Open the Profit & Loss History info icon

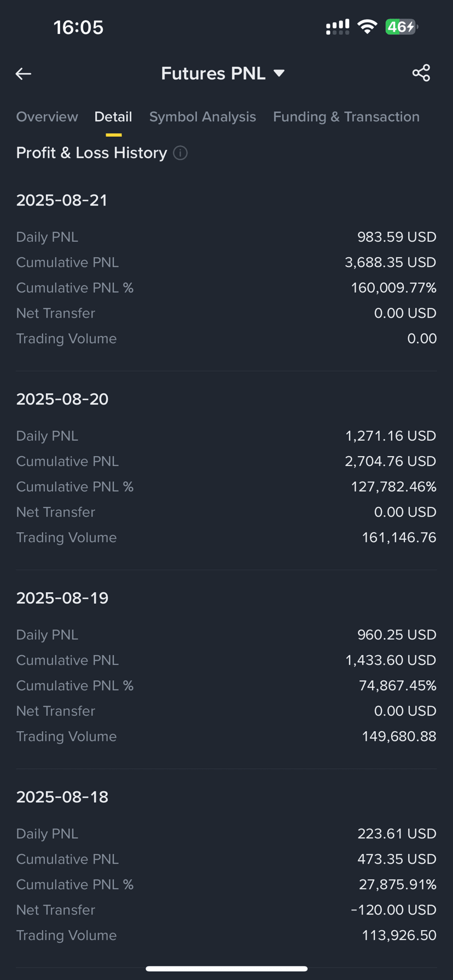coord(181,153)
